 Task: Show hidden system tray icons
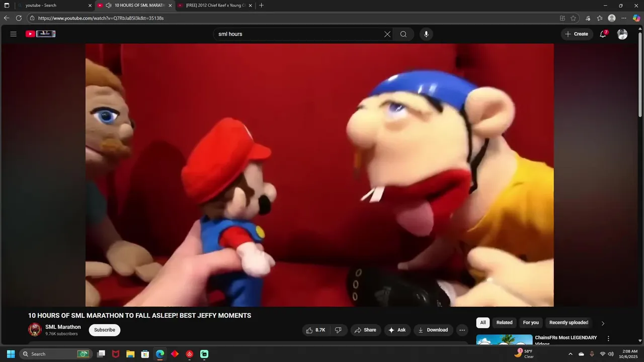click(570, 354)
